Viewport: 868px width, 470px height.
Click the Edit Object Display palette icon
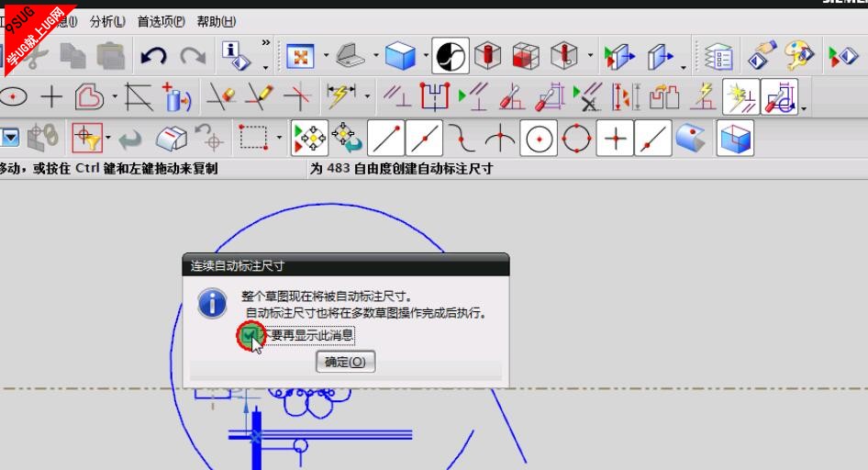point(799,56)
